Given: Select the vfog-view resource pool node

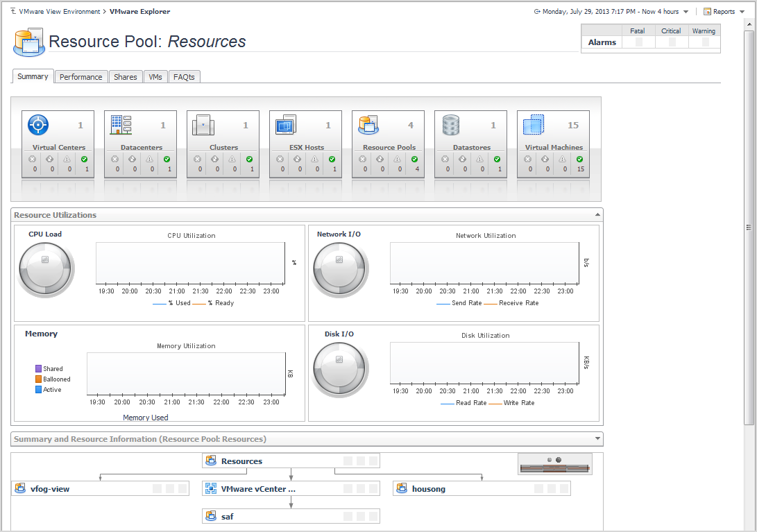Looking at the screenshot, I should pyautogui.click(x=49, y=489).
